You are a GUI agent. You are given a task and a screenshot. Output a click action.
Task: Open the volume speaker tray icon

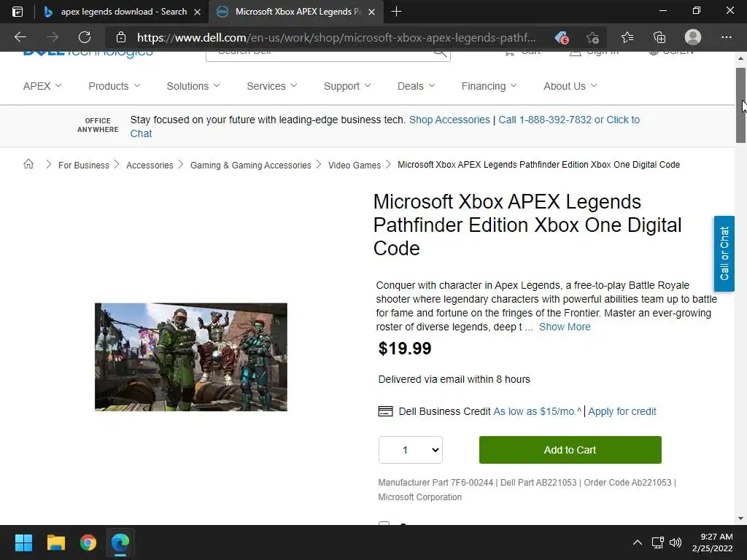[675, 542]
